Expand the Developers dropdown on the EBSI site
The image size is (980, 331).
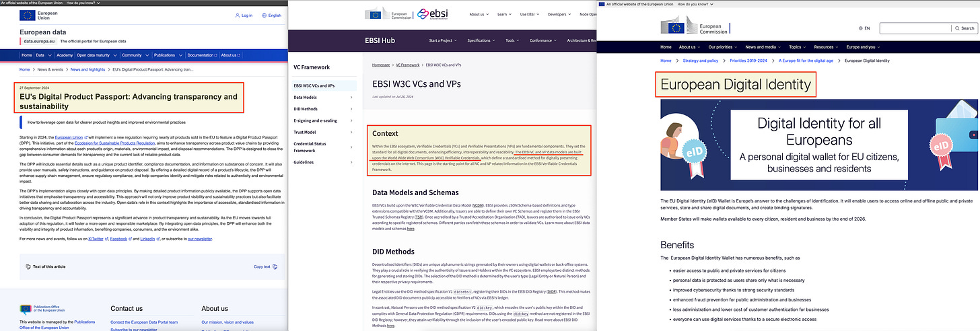click(x=559, y=14)
